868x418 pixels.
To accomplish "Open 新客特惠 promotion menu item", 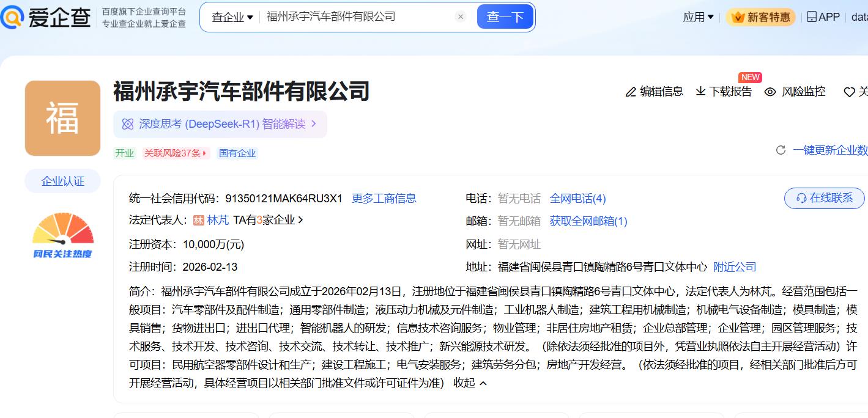I will (x=760, y=17).
